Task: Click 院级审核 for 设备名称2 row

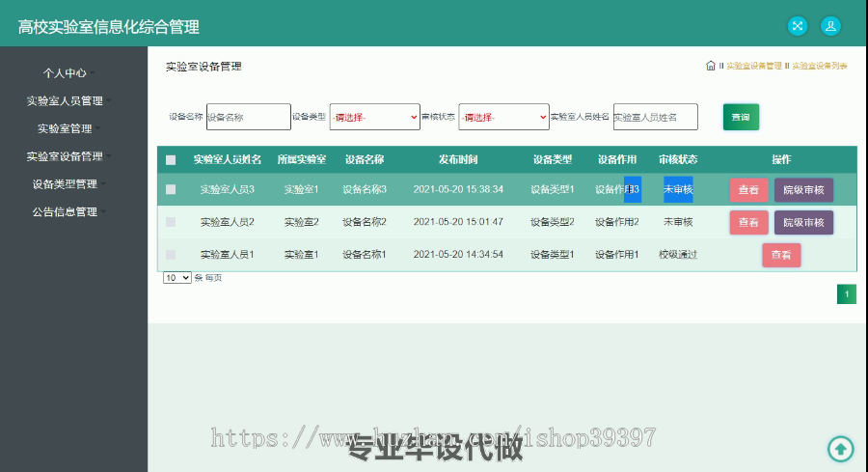Action: tap(803, 223)
